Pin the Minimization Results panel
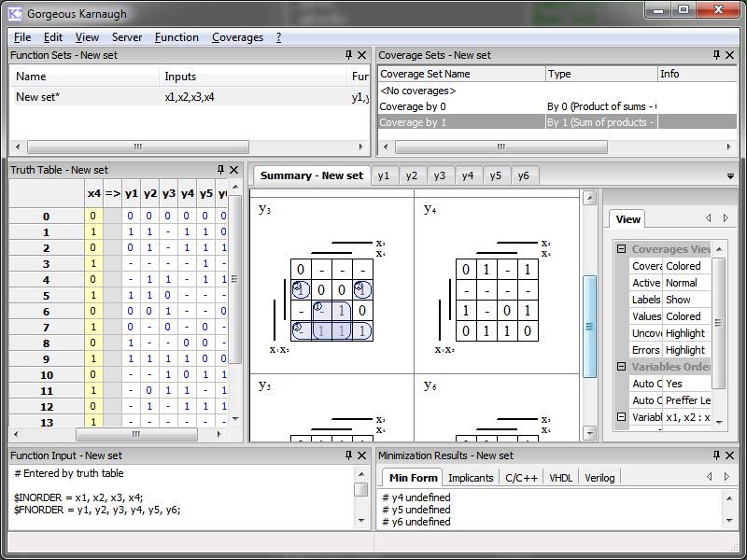The image size is (747, 560). click(x=716, y=455)
